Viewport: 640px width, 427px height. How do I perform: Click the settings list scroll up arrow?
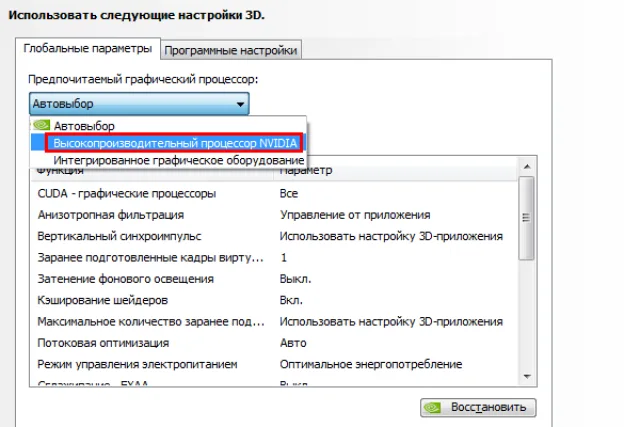pos(527,166)
